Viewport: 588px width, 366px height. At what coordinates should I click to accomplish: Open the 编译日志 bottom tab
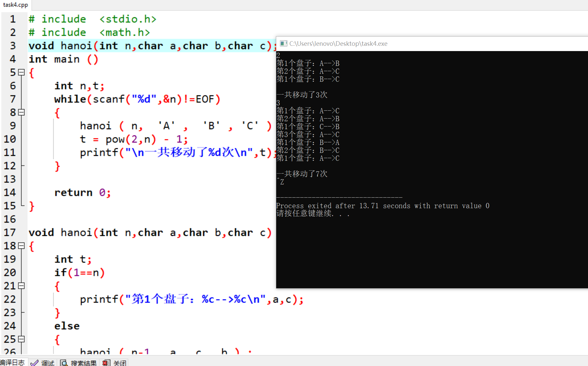coord(12,362)
